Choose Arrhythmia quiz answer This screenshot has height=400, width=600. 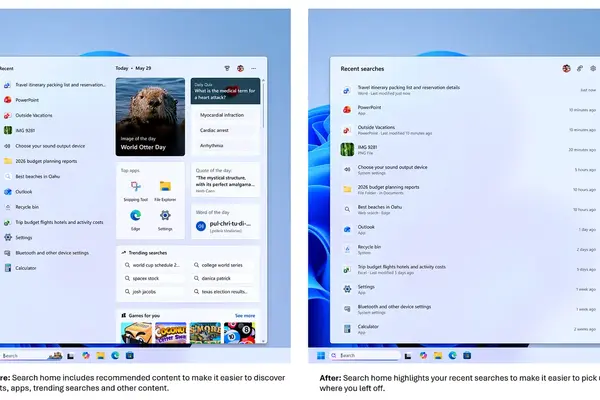click(x=226, y=145)
